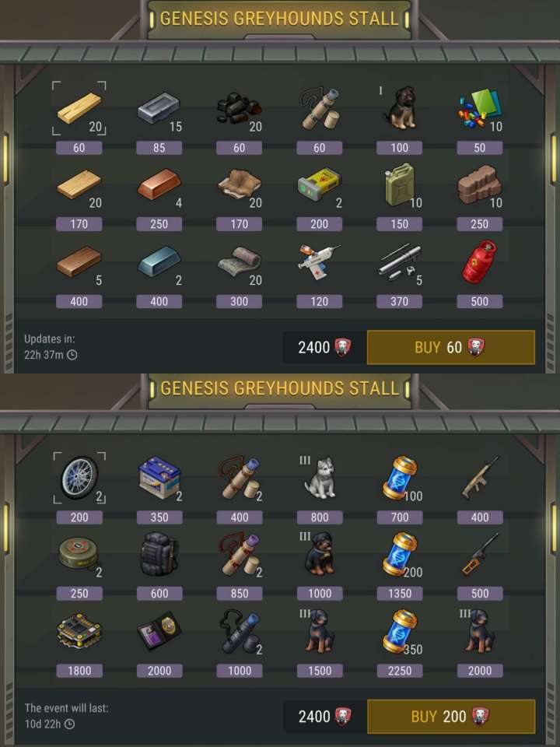Choose the green fuel canister item
The width and height of the screenshot is (560, 747).
click(400, 185)
